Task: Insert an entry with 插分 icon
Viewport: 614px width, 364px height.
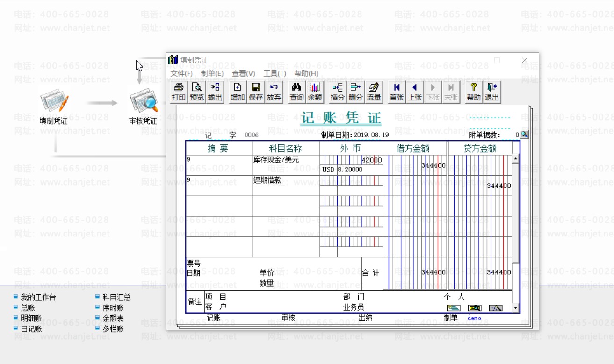Action: coord(337,92)
